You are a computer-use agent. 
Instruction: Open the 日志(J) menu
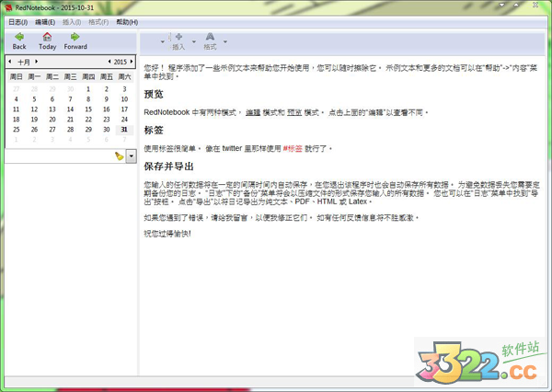17,21
